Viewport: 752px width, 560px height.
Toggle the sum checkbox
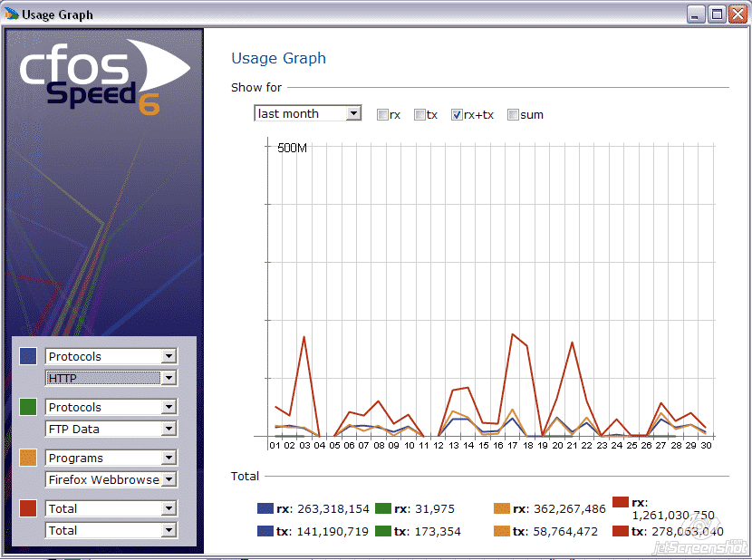[x=514, y=115]
